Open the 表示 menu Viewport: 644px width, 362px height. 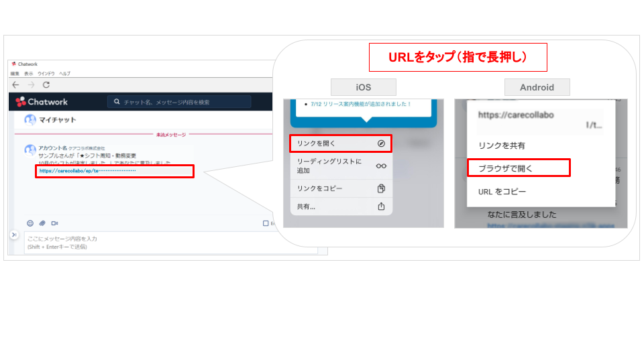[x=28, y=74]
